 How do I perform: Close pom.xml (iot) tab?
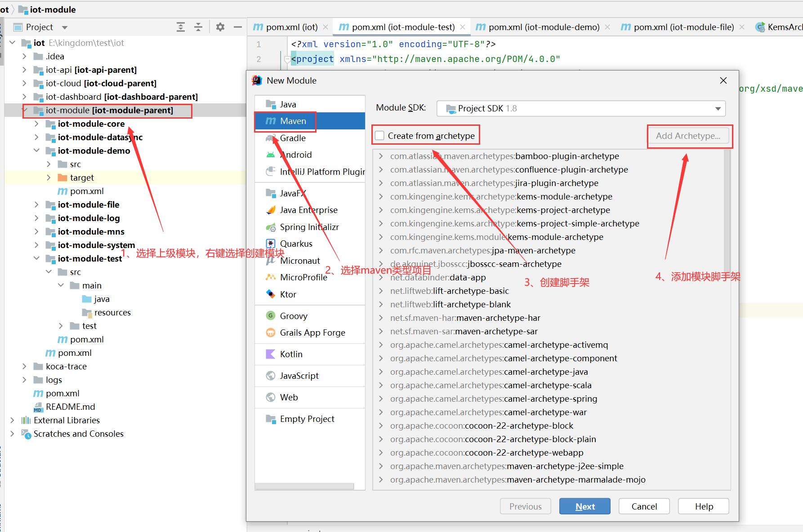point(326,27)
